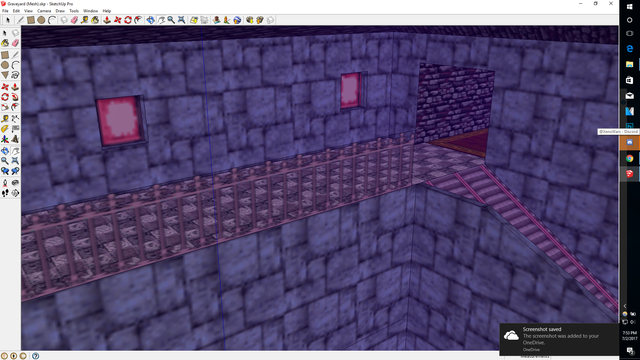Activate the 3D Text tool

point(16,139)
